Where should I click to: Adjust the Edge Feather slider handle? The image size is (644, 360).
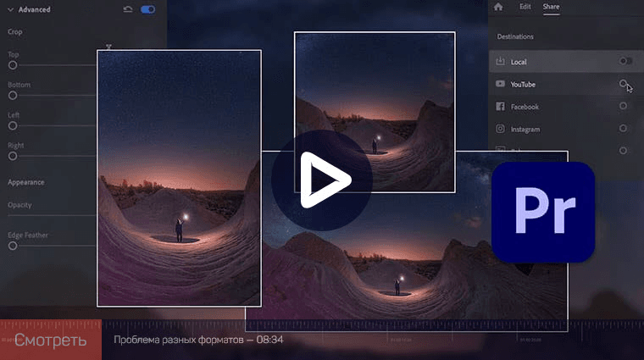point(13,246)
